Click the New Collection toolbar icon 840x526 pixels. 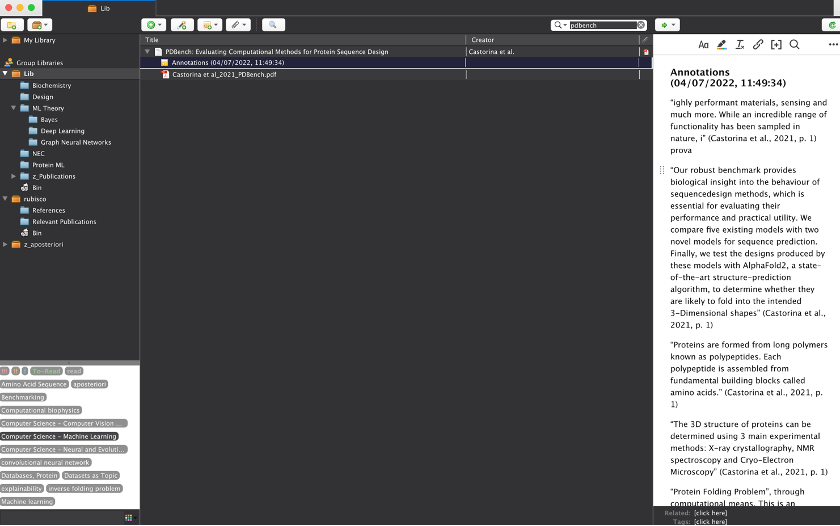click(12, 25)
